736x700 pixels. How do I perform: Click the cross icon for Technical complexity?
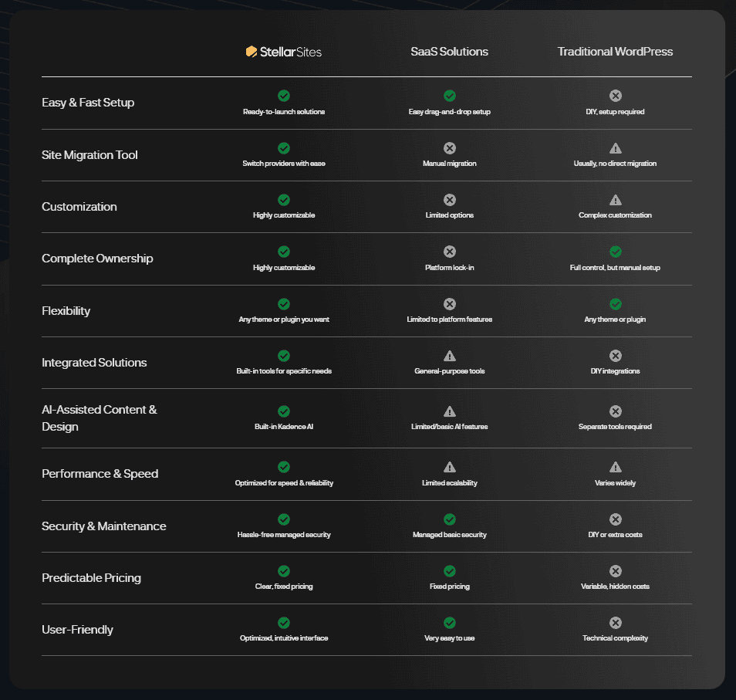(615, 622)
